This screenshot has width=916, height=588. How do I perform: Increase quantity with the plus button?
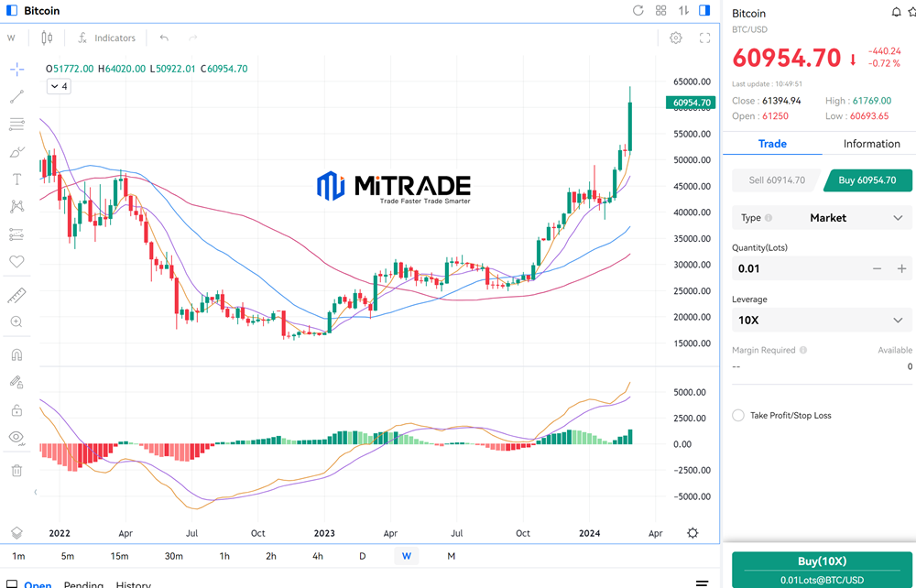pyautogui.click(x=901, y=268)
